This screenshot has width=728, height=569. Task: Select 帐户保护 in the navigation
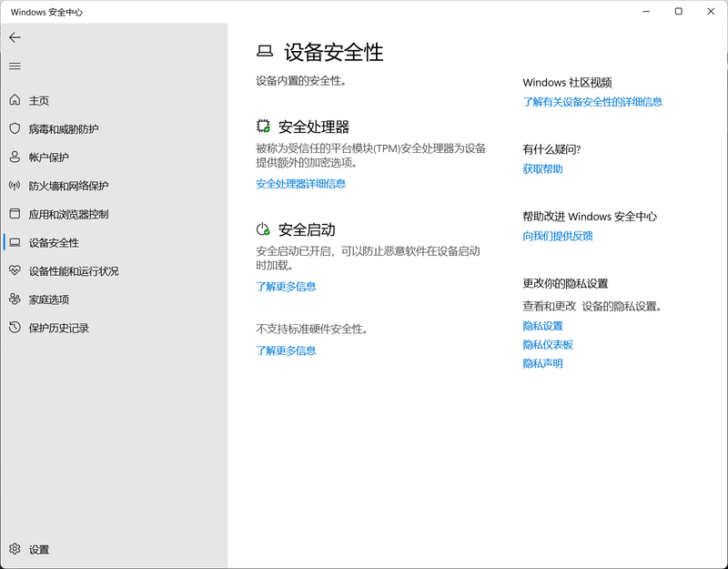[x=49, y=157]
